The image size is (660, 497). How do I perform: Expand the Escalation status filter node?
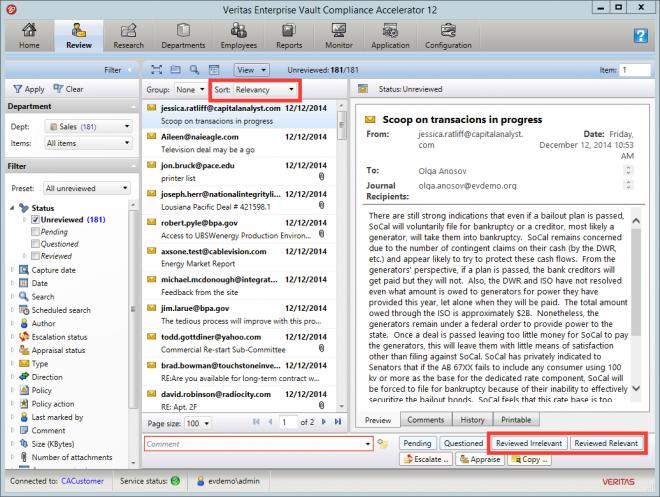pyautogui.click(x=12, y=337)
